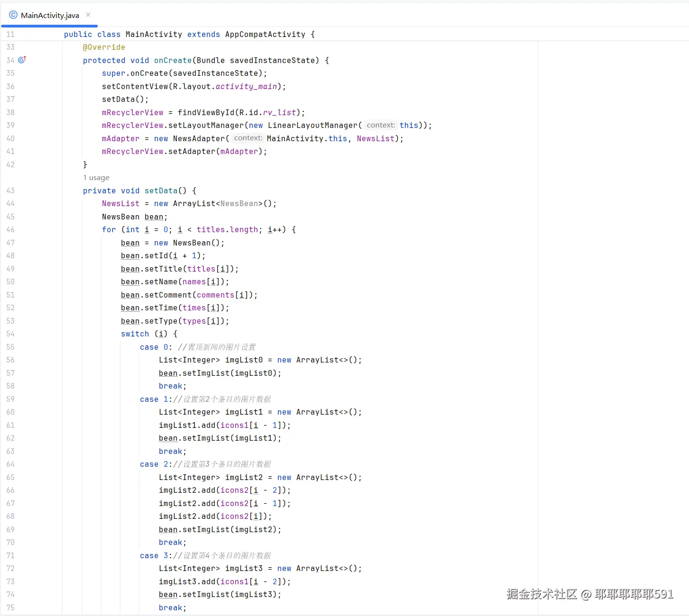This screenshot has width=689, height=616.
Task: Click the sticky class declaration 'MainActivity extends AppCompatActivity'
Action: coord(216,34)
